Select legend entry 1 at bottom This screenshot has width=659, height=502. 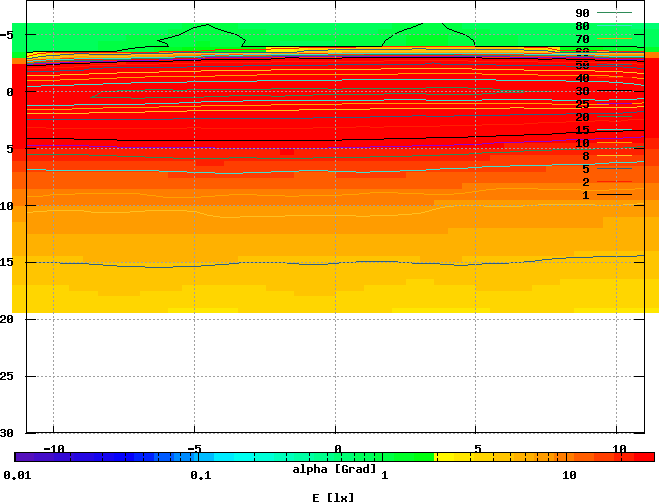click(585, 195)
